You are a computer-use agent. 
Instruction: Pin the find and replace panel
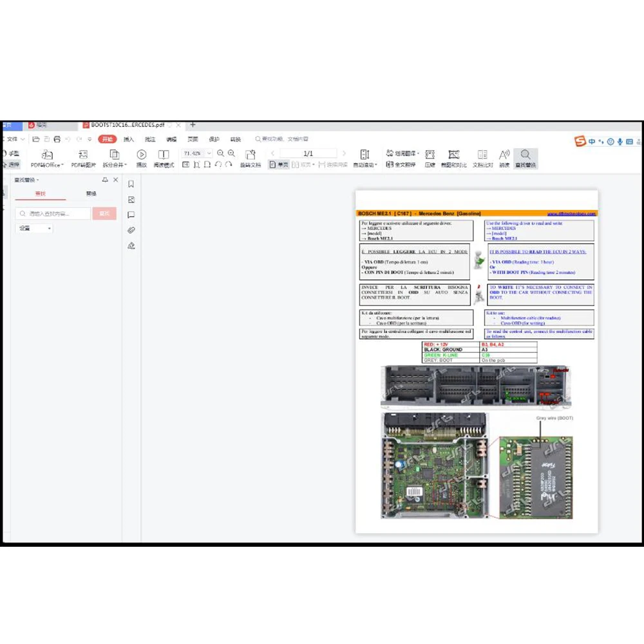[105, 180]
